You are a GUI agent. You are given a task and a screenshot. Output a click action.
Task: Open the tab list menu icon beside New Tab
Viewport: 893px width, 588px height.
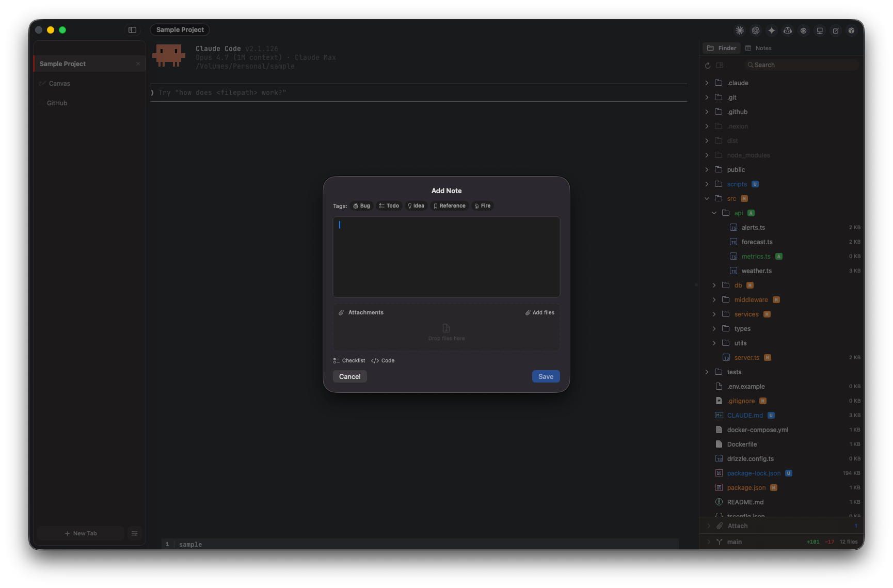(x=134, y=533)
